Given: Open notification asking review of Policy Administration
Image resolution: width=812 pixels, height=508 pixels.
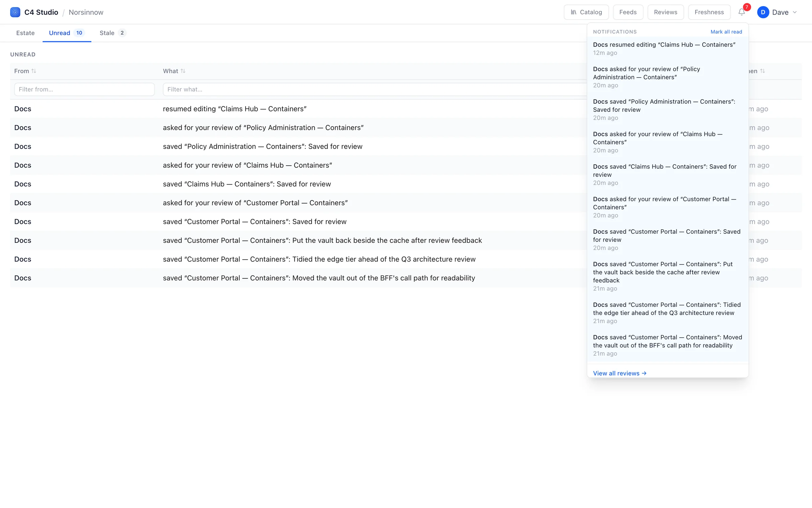Looking at the screenshot, I should pyautogui.click(x=668, y=77).
